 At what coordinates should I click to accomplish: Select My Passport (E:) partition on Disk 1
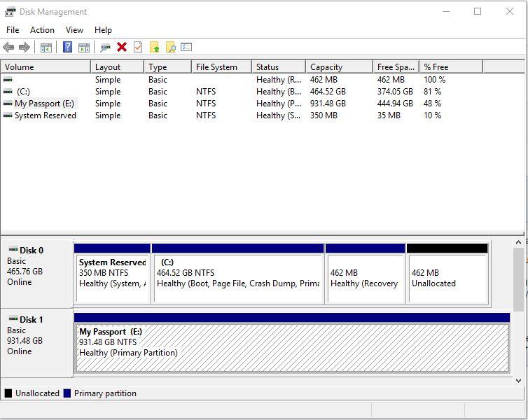(x=292, y=343)
